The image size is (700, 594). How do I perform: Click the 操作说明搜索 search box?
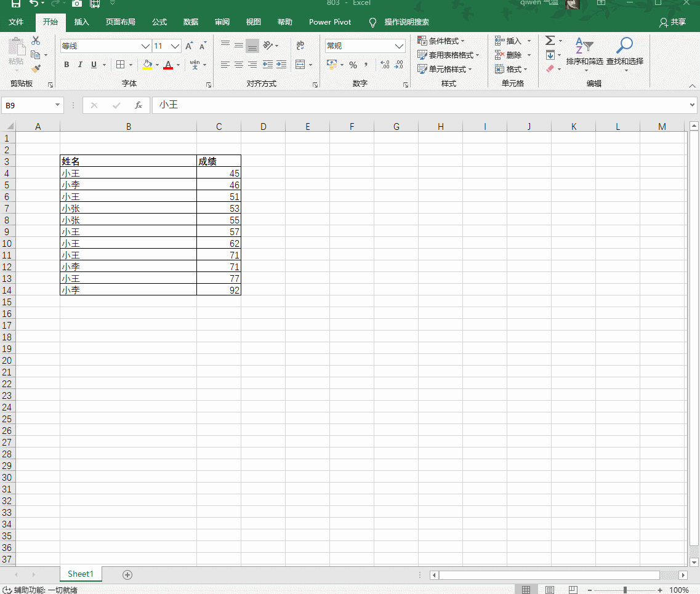[407, 22]
